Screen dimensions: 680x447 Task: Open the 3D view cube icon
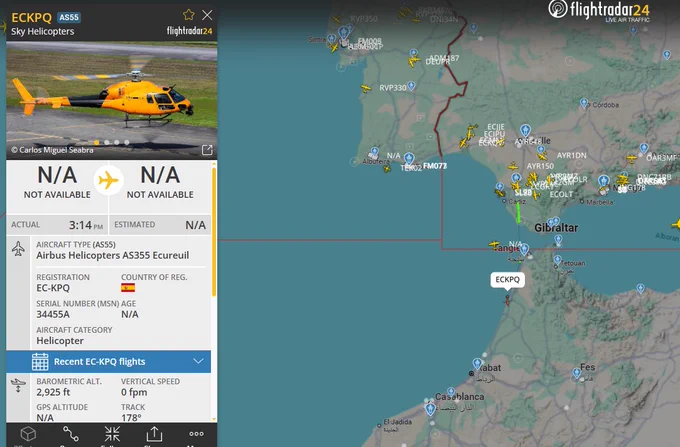click(x=28, y=434)
